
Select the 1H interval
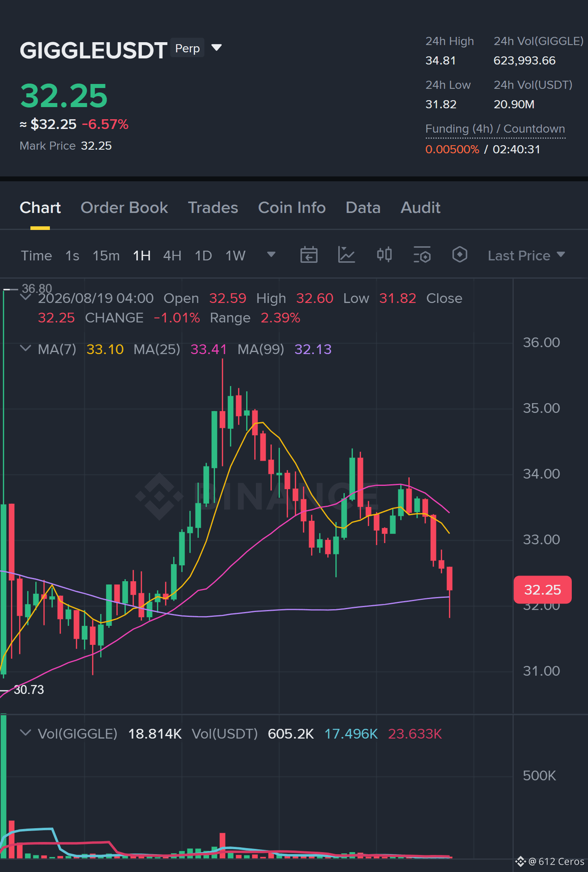[x=142, y=256]
